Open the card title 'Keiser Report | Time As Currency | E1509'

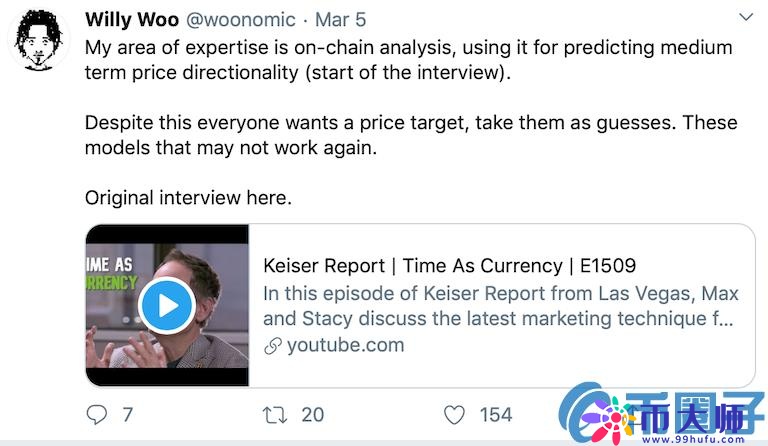pos(449,266)
